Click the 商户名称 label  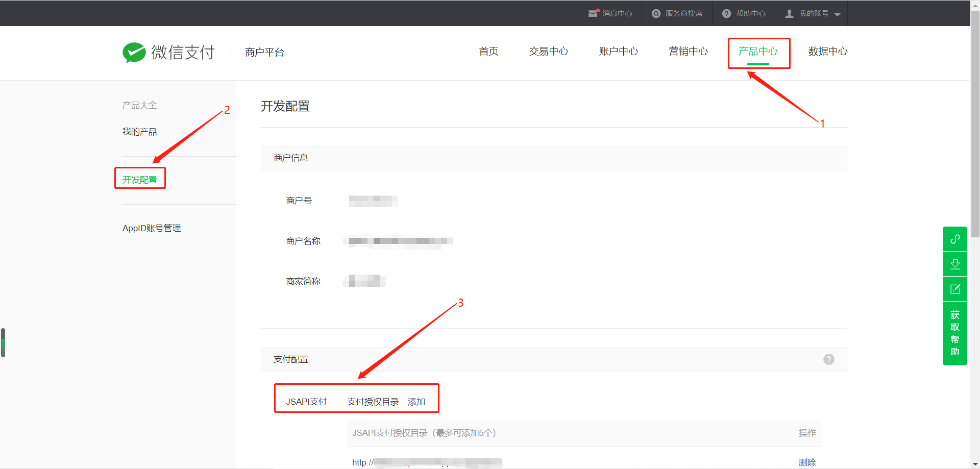tap(303, 241)
